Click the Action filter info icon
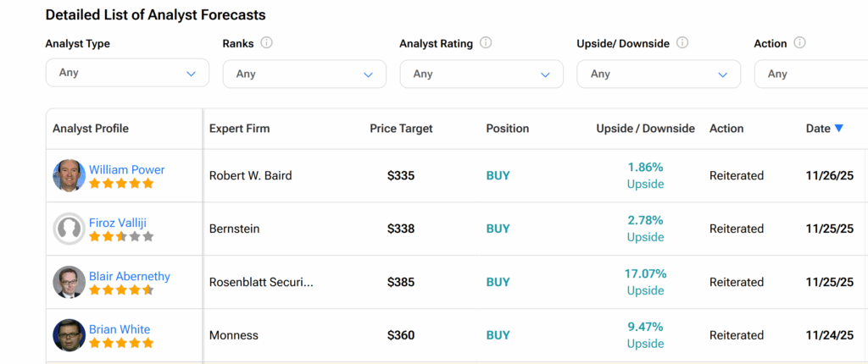This screenshot has height=364, width=868. click(799, 43)
